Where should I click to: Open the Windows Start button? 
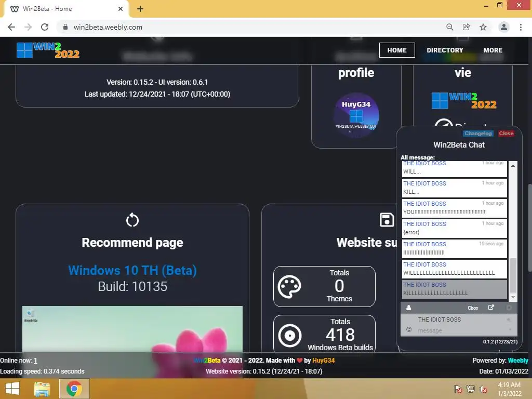[12, 389]
